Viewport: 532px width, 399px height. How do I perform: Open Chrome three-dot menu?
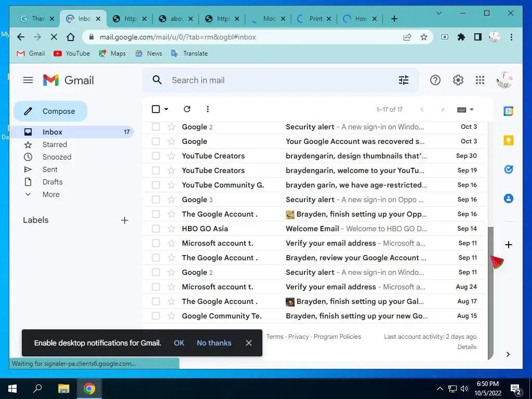pos(511,37)
